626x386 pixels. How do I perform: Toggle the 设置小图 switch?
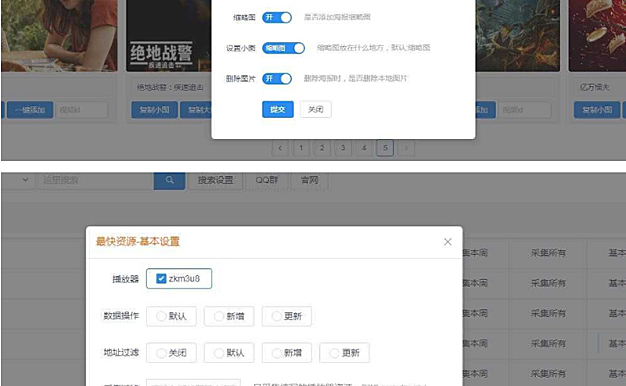click(283, 48)
